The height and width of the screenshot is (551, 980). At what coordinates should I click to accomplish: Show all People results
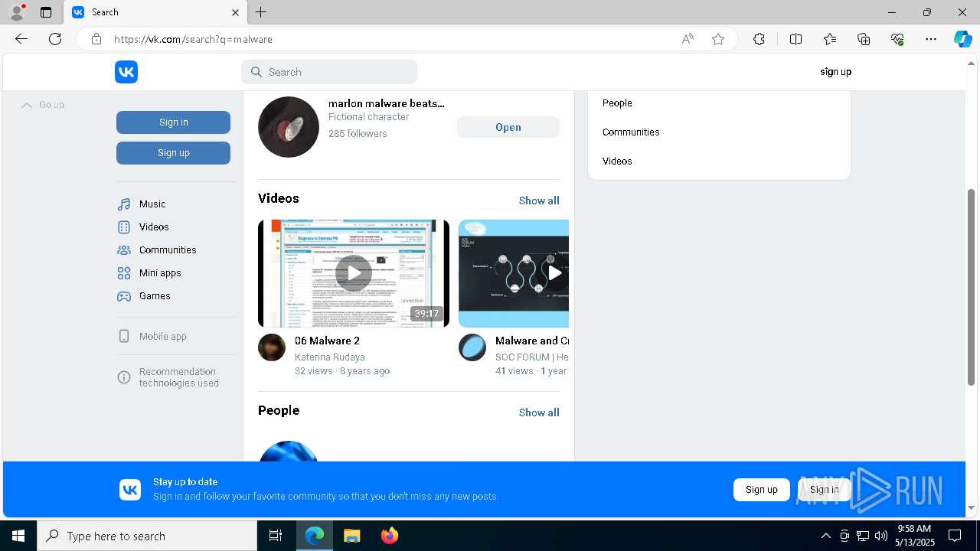(539, 412)
